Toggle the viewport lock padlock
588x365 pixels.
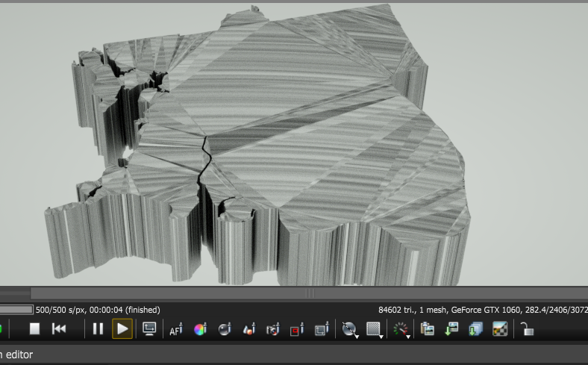click(527, 329)
